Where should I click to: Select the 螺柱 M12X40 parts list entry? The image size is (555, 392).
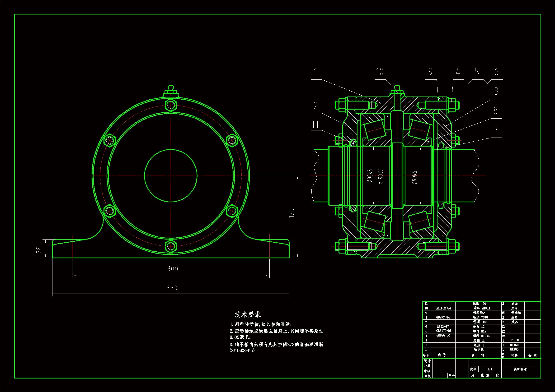tap(482, 336)
